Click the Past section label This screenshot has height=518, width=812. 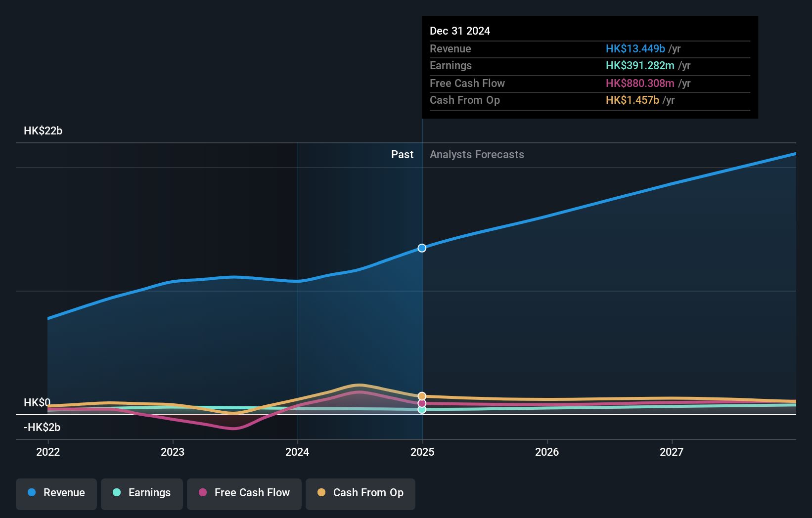click(x=402, y=155)
